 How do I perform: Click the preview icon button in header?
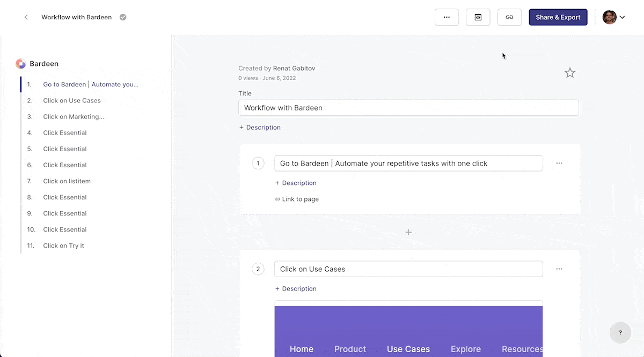click(x=478, y=17)
